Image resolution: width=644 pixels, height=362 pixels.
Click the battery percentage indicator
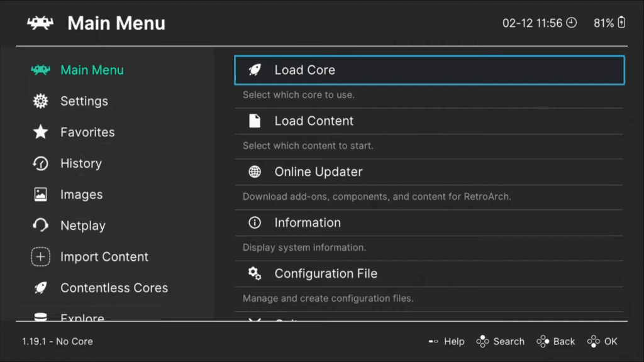609,23
